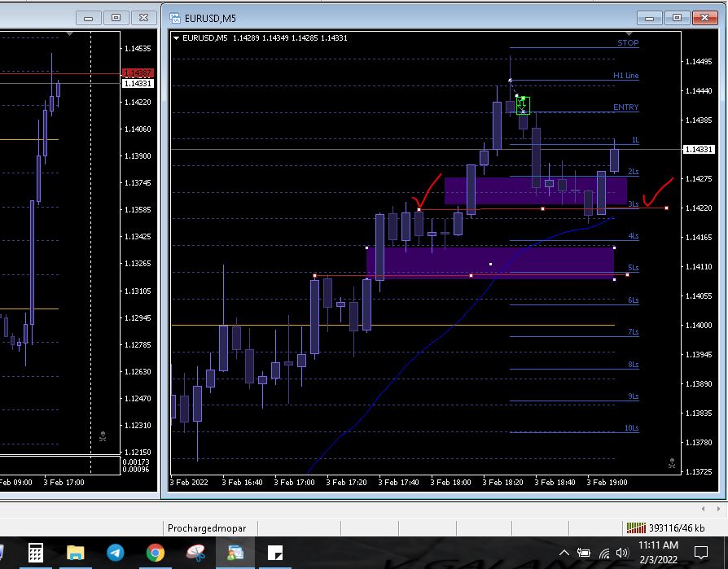This screenshot has width=728, height=569.
Task: Click the right arrow of the tab scroller
Action: coord(718,509)
